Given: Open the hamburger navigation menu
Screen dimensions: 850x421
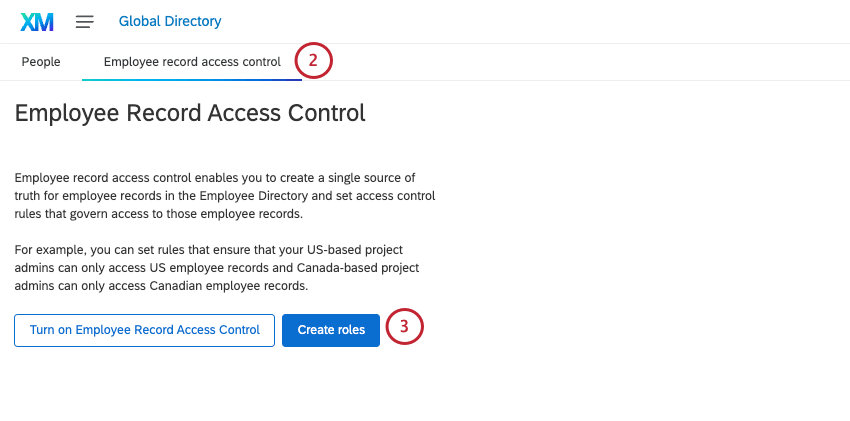Looking at the screenshot, I should pos(85,21).
